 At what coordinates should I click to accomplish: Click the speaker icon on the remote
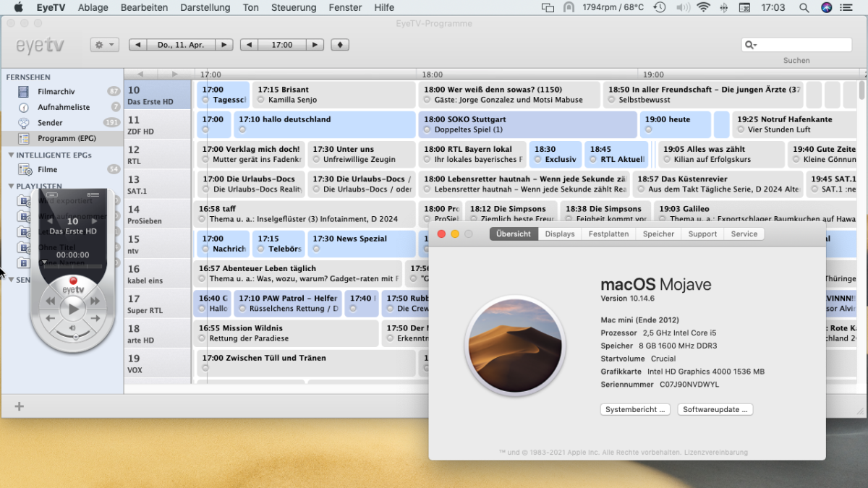(x=73, y=328)
